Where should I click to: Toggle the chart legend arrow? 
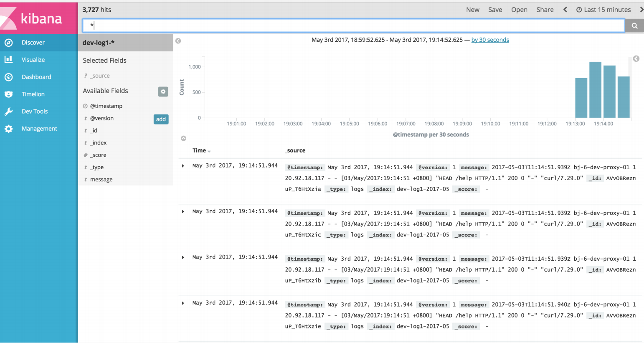click(636, 59)
